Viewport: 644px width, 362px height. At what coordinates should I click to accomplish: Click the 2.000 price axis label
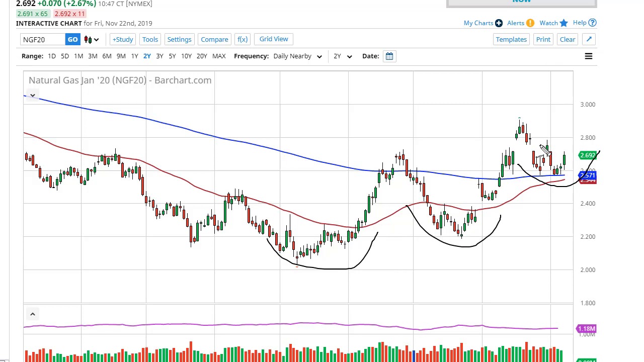(x=587, y=270)
